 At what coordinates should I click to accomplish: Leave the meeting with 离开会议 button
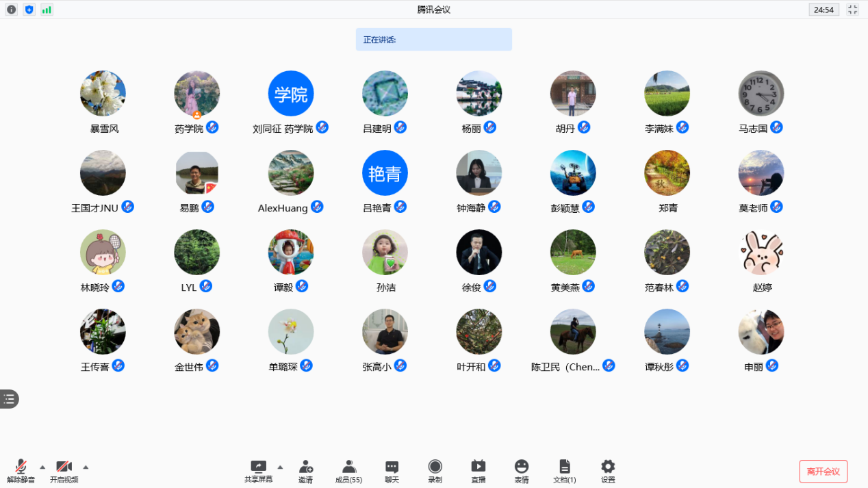coord(823,472)
